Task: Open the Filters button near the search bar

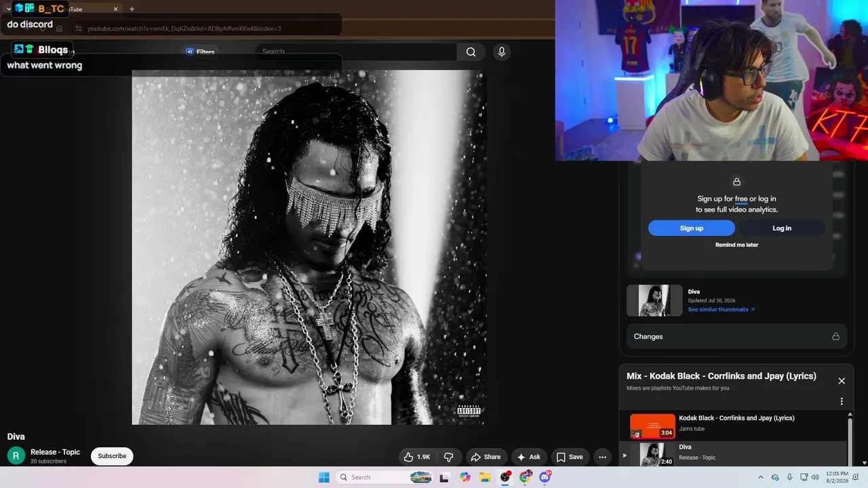Action: [200, 52]
